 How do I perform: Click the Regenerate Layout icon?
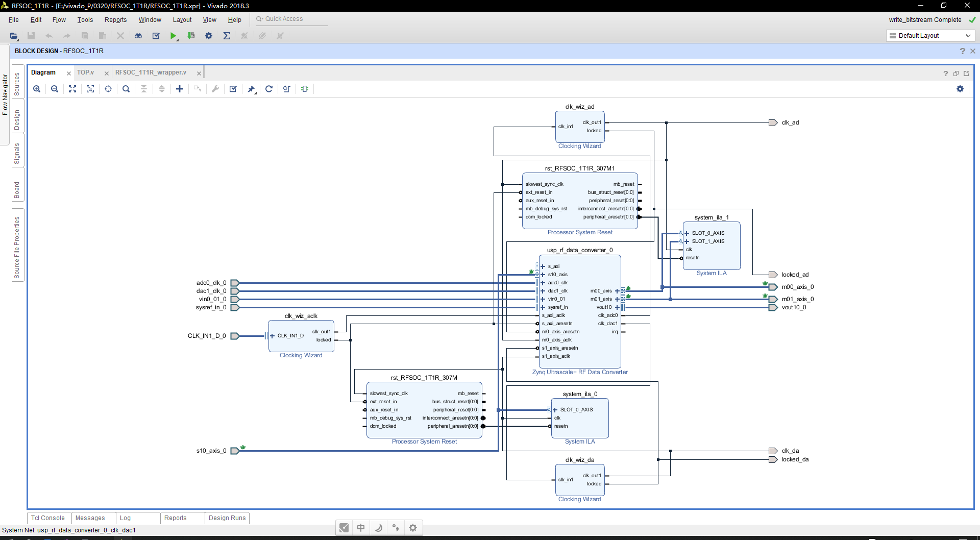[x=269, y=89]
